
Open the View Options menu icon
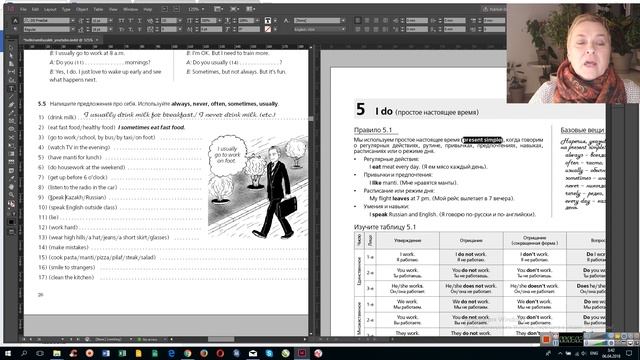[219, 9]
